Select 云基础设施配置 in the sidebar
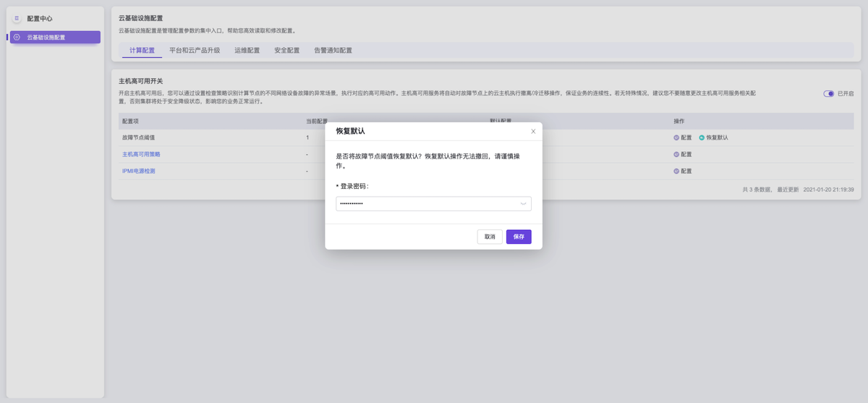 click(55, 37)
